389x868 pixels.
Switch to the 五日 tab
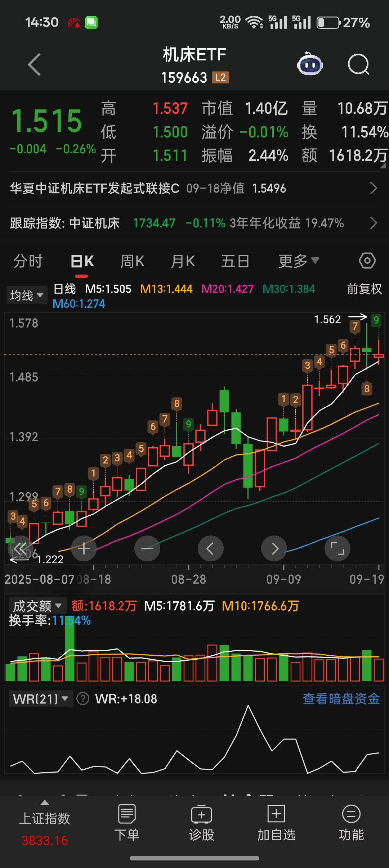235,261
